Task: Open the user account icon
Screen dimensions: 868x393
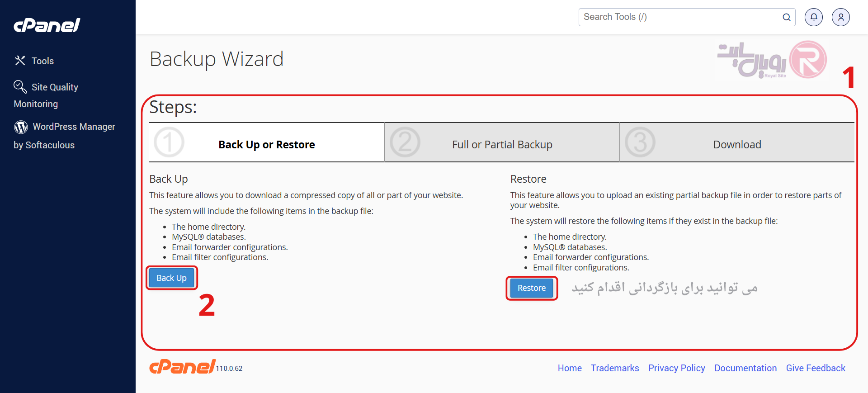Action: click(x=841, y=17)
